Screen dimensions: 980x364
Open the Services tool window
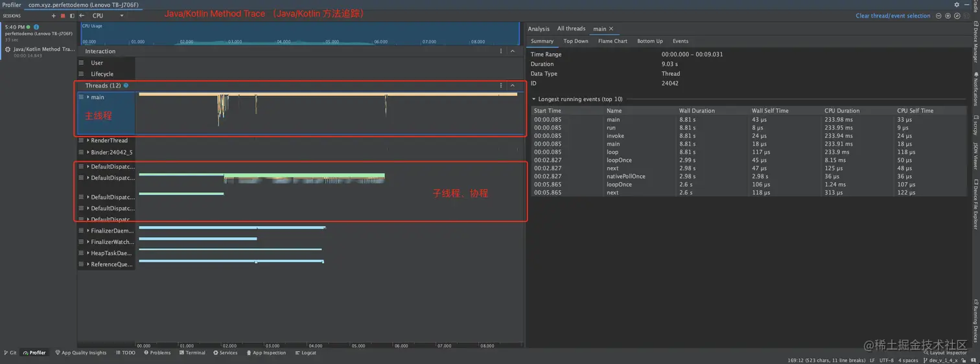(226, 353)
